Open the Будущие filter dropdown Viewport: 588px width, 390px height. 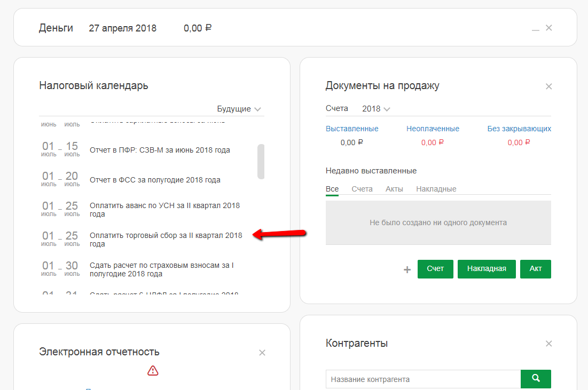tap(239, 109)
